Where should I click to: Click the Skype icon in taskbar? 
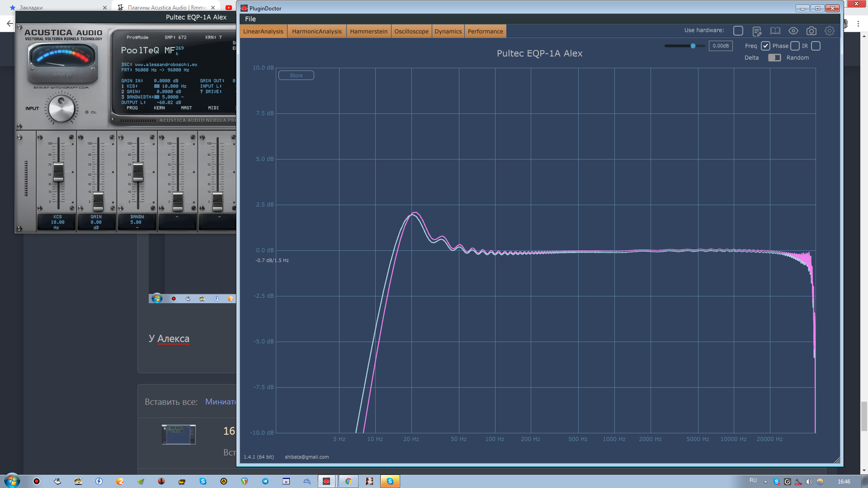pos(390,481)
